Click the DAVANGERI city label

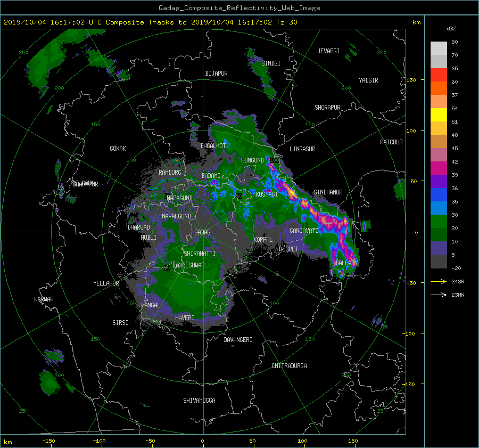point(238,340)
